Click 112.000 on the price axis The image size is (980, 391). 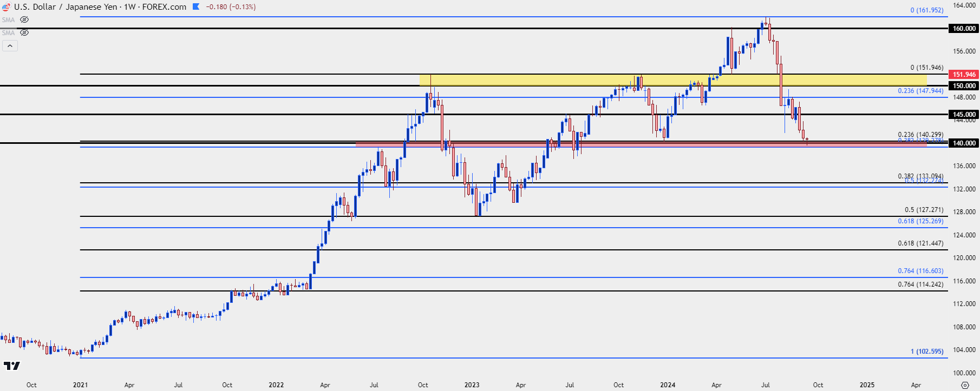(964, 304)
